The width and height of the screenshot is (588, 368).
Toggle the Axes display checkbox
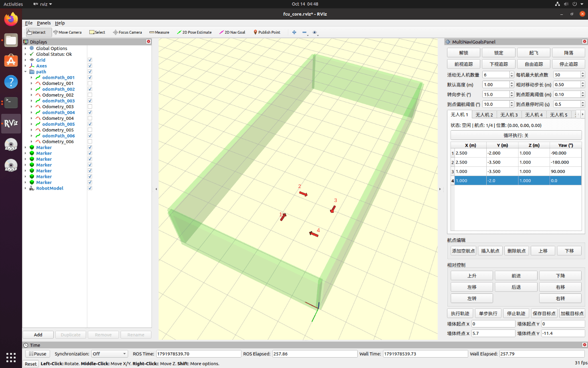coord(90,66)
